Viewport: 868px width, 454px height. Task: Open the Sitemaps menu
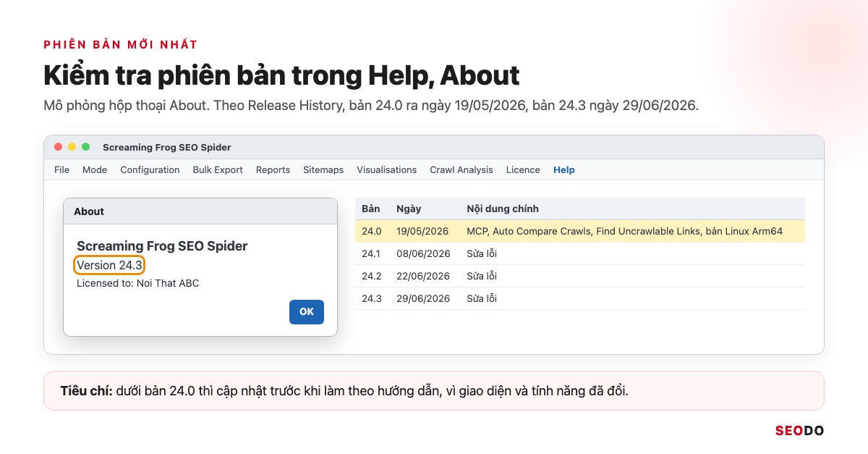point(323,169)
